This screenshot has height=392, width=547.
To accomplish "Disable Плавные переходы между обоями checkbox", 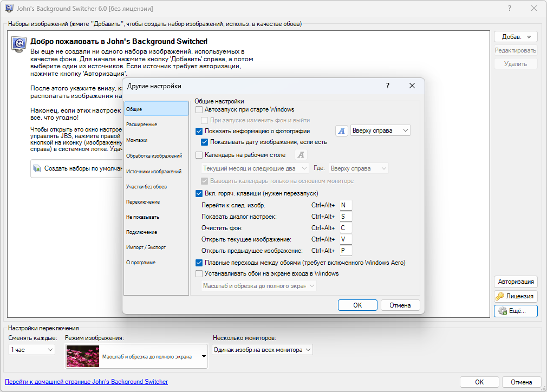I will (x=199, y=263).
